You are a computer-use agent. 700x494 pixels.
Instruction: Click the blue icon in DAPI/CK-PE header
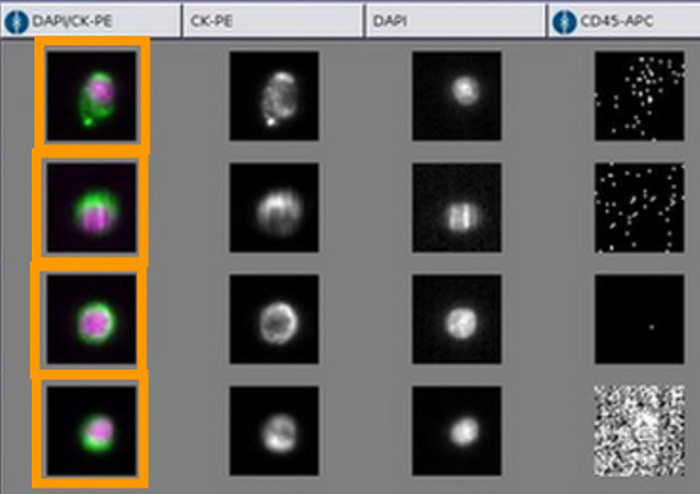click(x=16, y=20)
